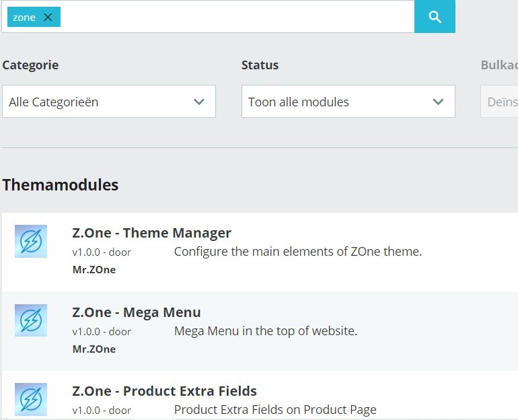Open the Status dropdown
The width and height of the screenshot is (518, 420).
348,102
